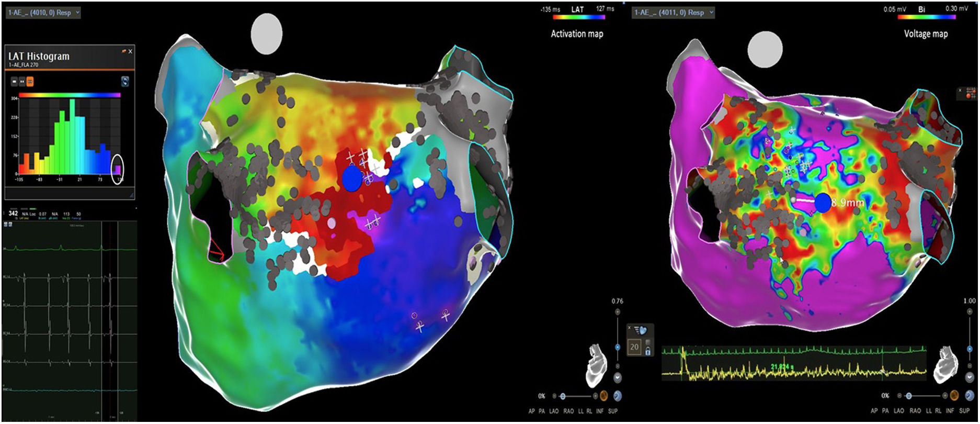Click the heart orientation thumbnail on voltage map

pyautogui.click(x=946, y=364)
